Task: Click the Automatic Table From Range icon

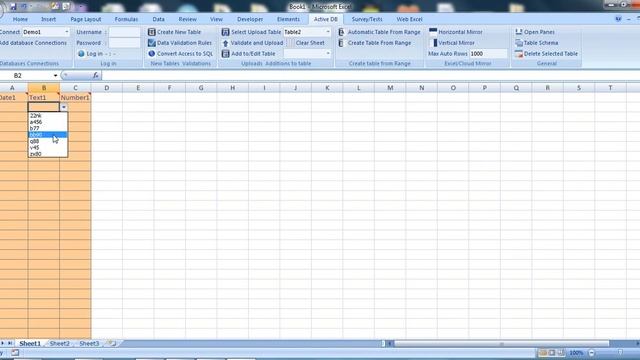Action: (x=341, y=32)
